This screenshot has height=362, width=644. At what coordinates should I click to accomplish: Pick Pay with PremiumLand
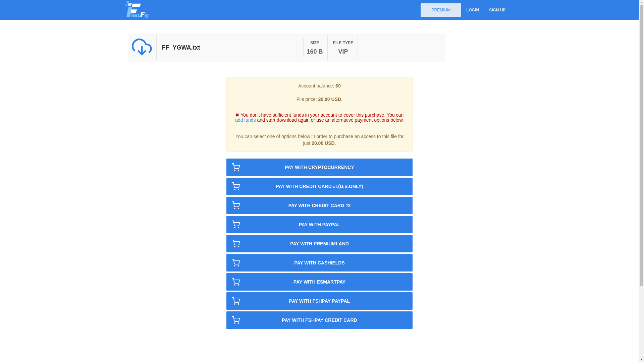click(319, 244)
